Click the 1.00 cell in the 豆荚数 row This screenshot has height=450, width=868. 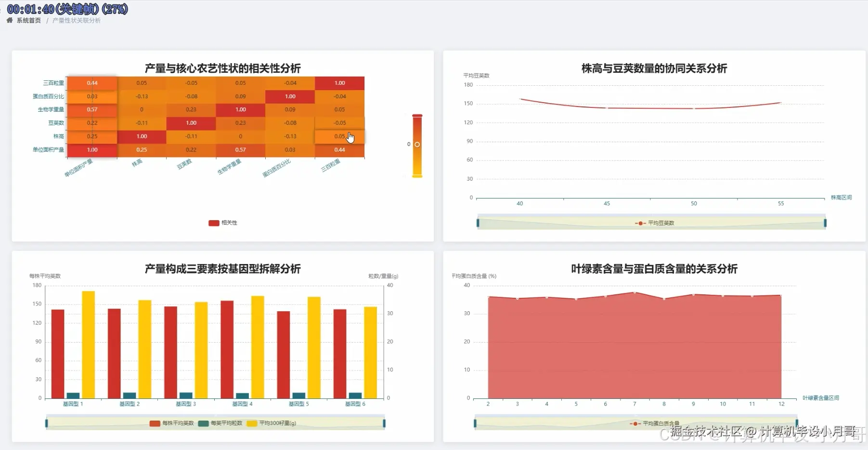tap(191, 123)
